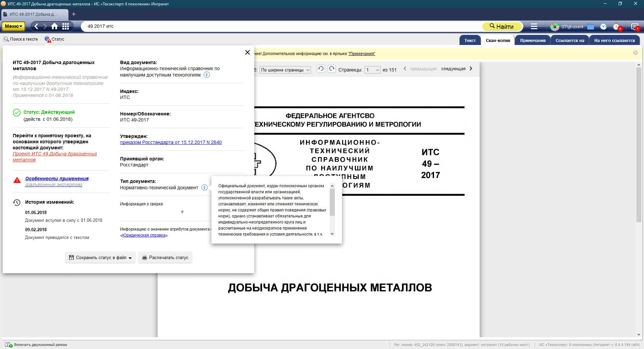Close the status panel popup

click(x=248, y=52)
